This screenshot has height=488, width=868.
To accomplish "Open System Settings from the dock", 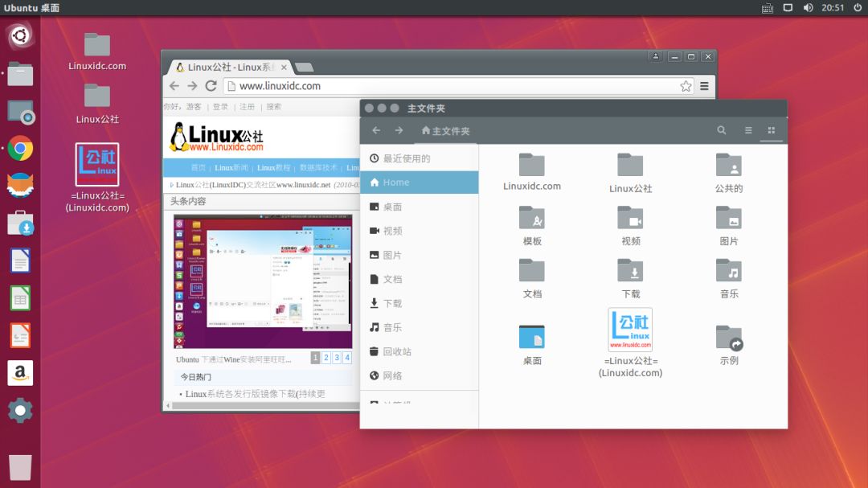I will point(19,410).
